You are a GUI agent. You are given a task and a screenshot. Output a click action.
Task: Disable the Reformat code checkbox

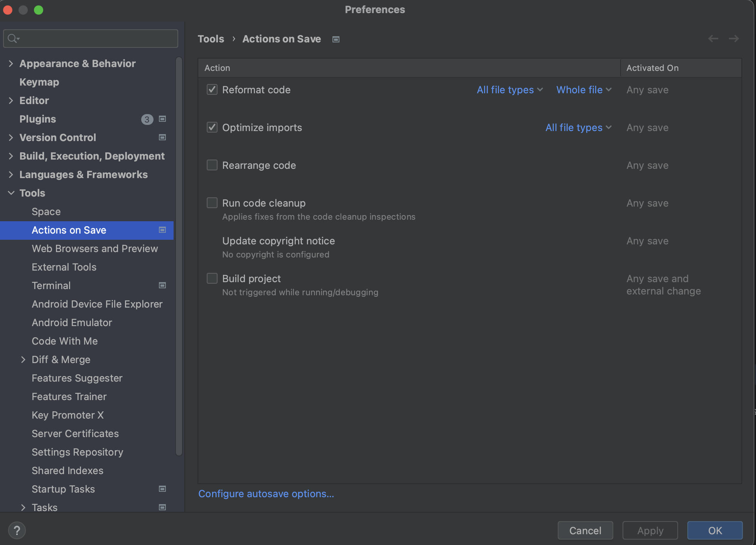212,90
